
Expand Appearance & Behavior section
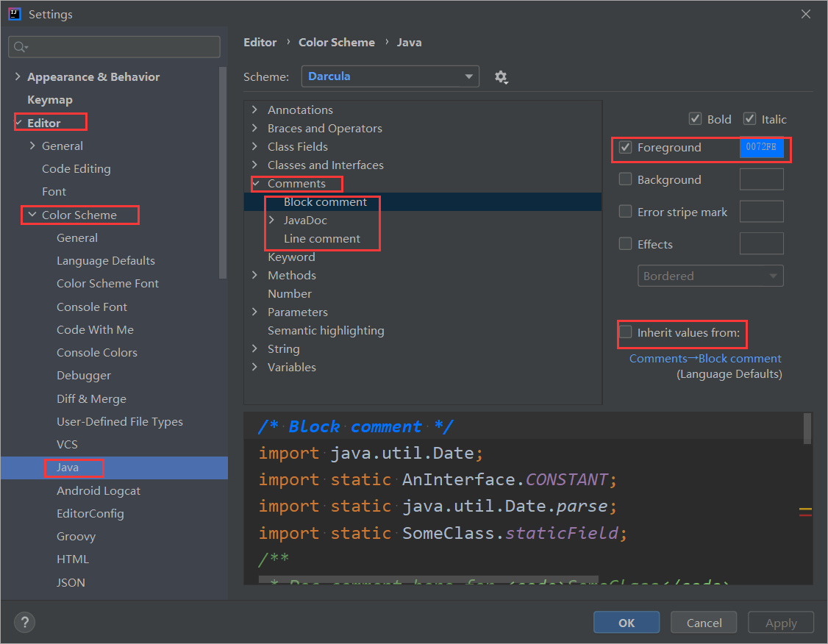tap(18, 76)
